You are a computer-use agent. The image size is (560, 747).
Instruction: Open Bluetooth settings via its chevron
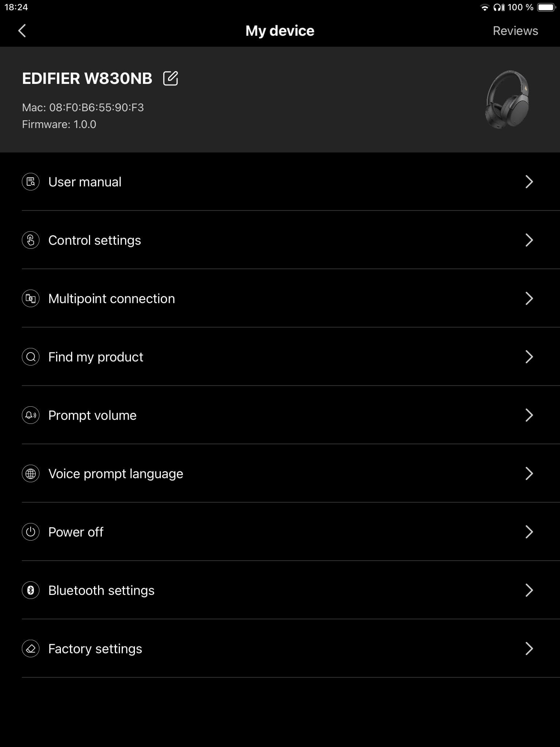point(529,590)
